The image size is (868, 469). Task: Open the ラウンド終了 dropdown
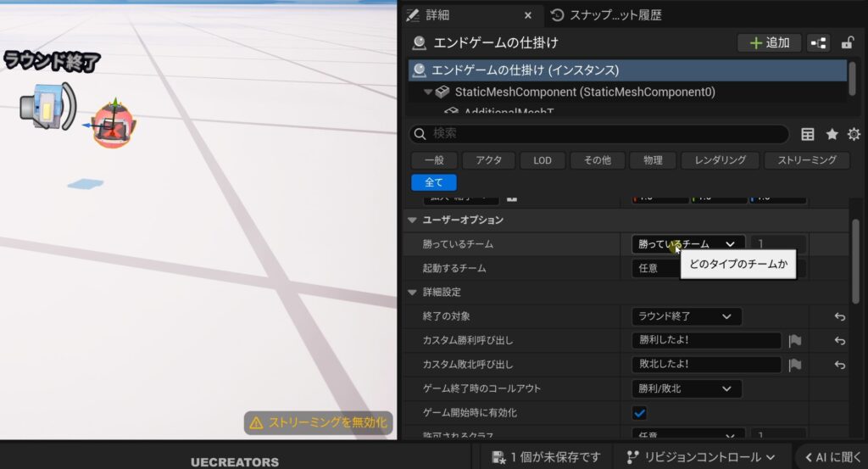coord(686,316)
